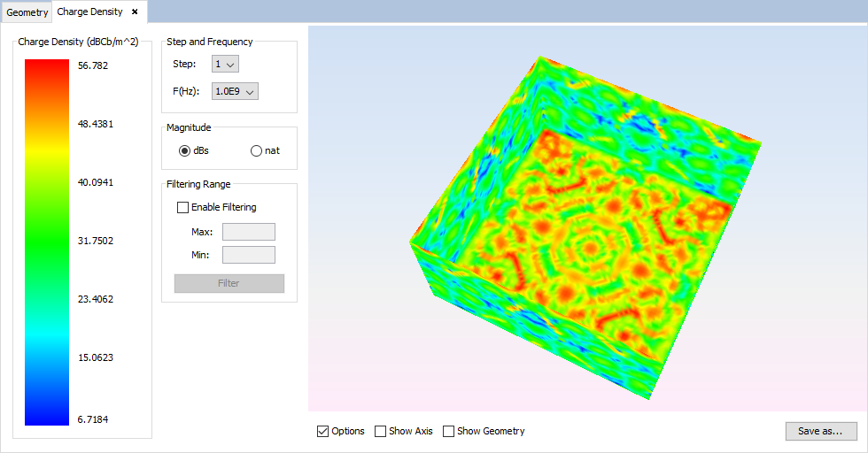
Task: Click the Min filter input field
Action: pyautogui.click(x=248, y=255)
